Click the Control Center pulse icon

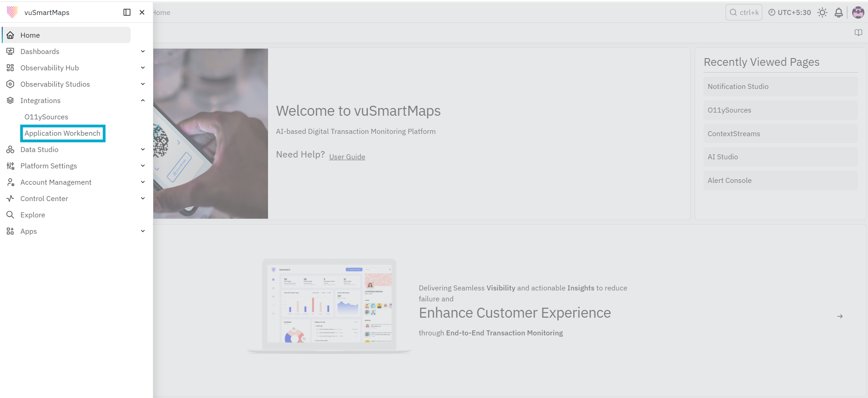tap(10, 198)
